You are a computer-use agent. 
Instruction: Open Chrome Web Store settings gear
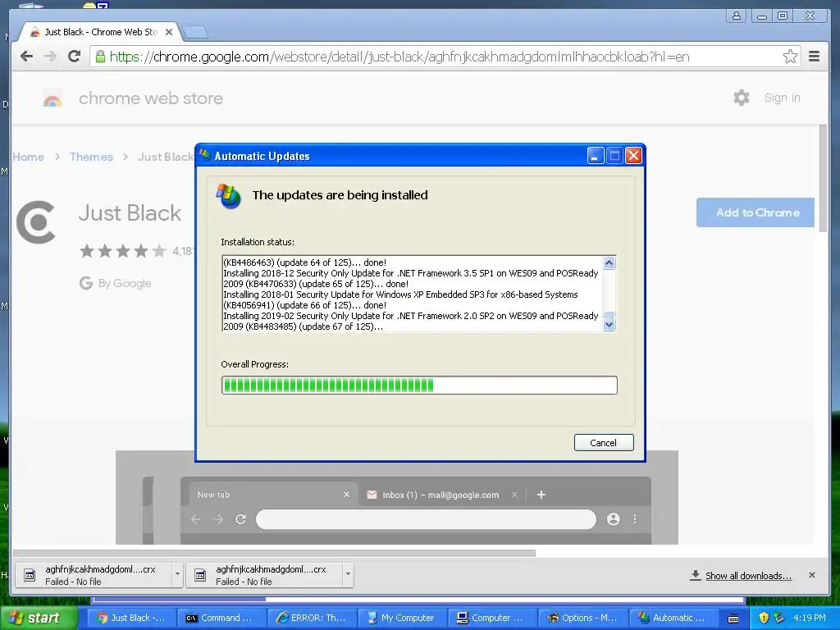coord(742,98)
